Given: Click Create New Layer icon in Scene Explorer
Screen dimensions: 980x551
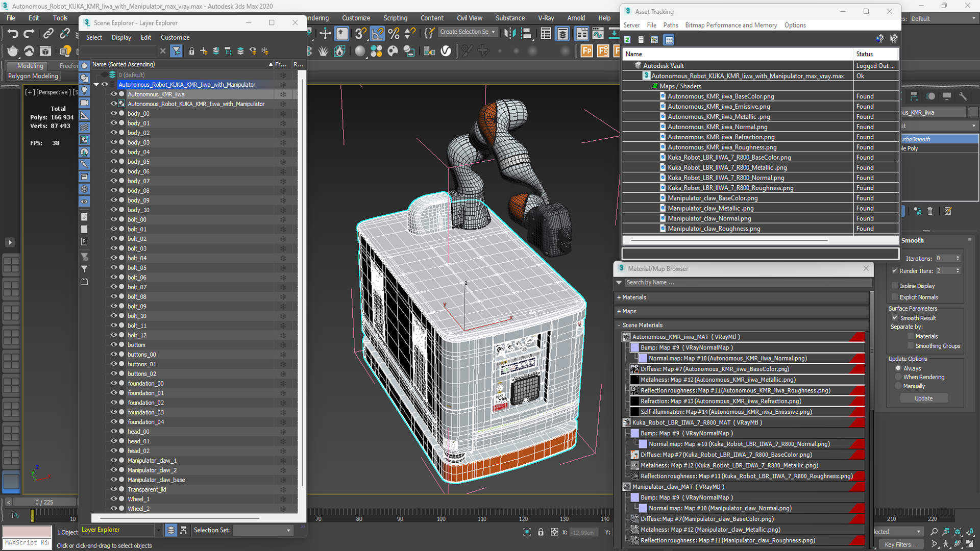Looking at the screenshot, I should tap(204, 51).
